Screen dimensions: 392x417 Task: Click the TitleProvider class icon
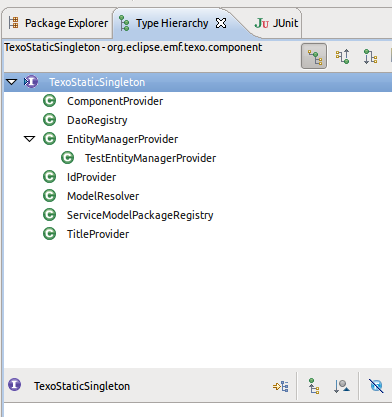[x=50, y=234]
